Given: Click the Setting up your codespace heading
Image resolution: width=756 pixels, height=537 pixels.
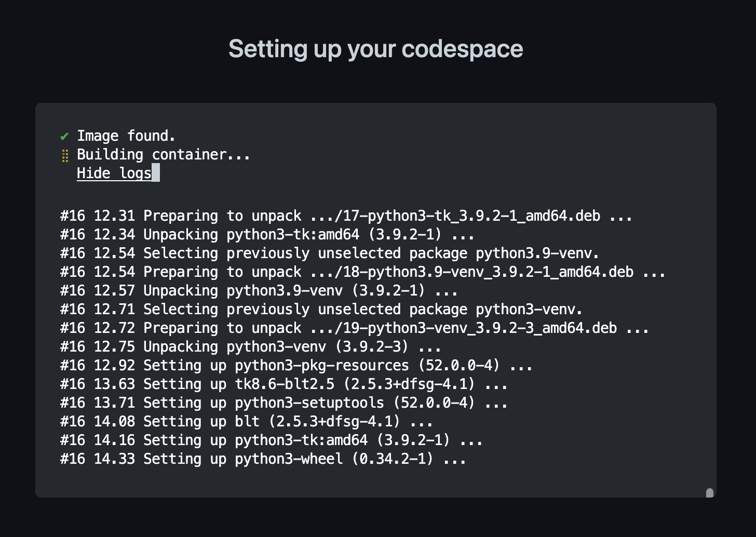Looking at the screenshot, I should (375, 48).
